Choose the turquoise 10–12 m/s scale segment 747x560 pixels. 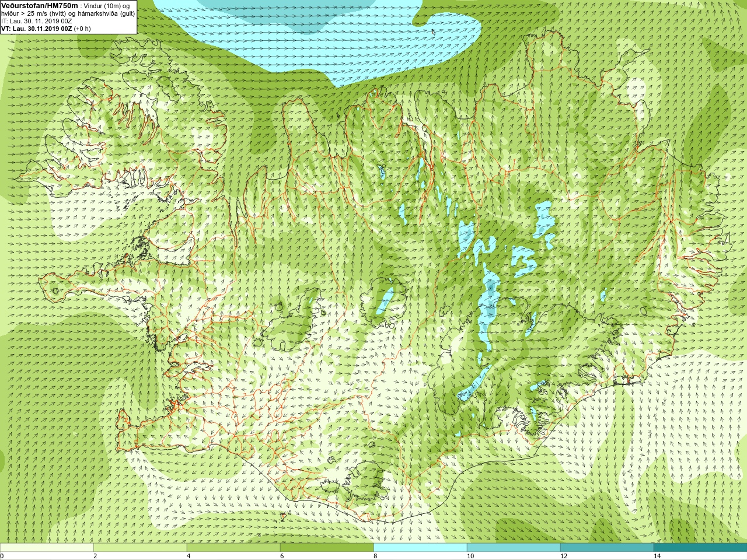tap(514, 548)
